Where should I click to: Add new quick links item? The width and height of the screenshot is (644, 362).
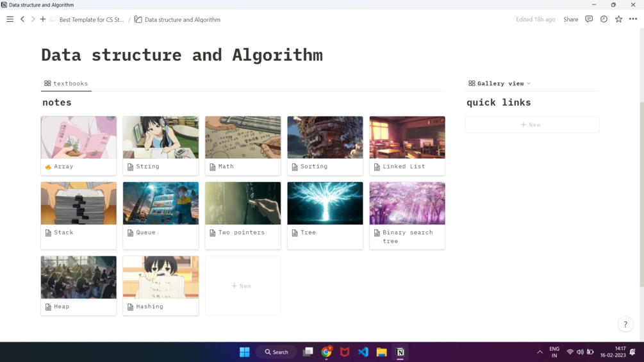pos(532,124)
